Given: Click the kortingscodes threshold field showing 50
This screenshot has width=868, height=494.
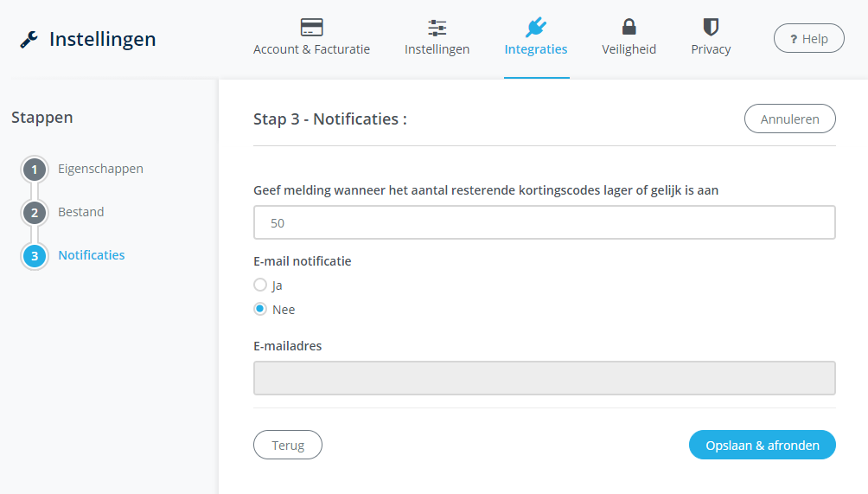Looking at the screenshot, I should click(544, 222).
